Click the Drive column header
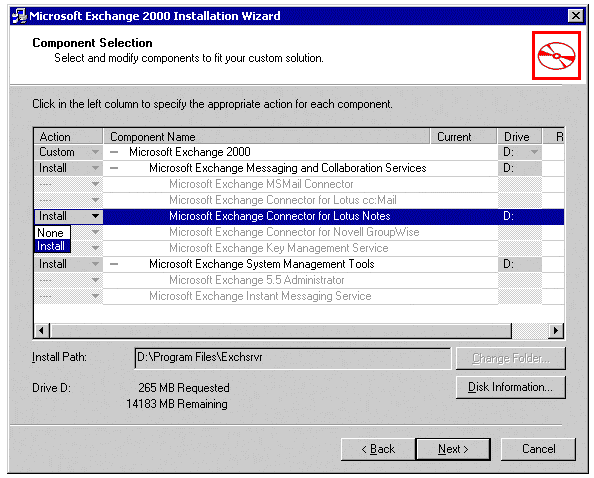This screenshot has height=478, width=594. pos(519,136)
